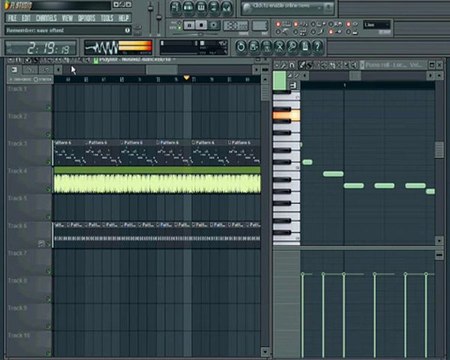The height and width of the screenshot is (360, 450).
Task: Open the Line snap dropdown
Action: click(377, 25)
